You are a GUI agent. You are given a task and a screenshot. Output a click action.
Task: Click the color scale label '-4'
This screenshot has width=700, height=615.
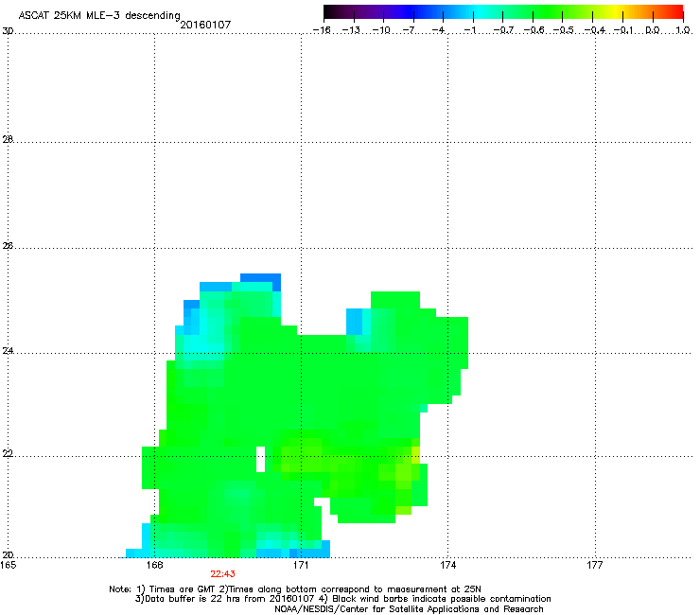coord(439,30)
